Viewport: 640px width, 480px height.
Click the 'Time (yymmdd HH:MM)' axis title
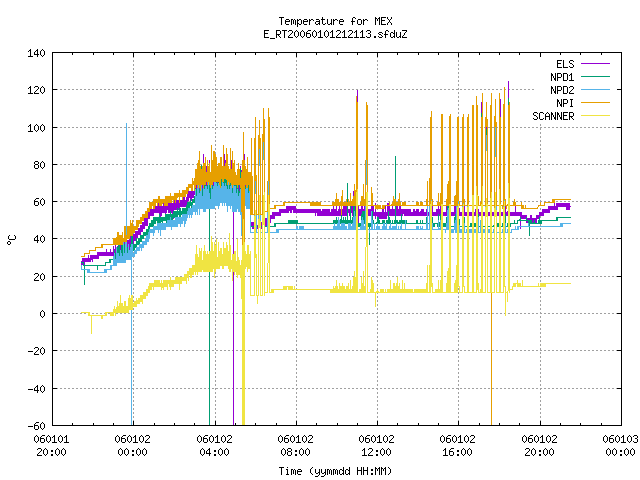[x=335, y=471]
